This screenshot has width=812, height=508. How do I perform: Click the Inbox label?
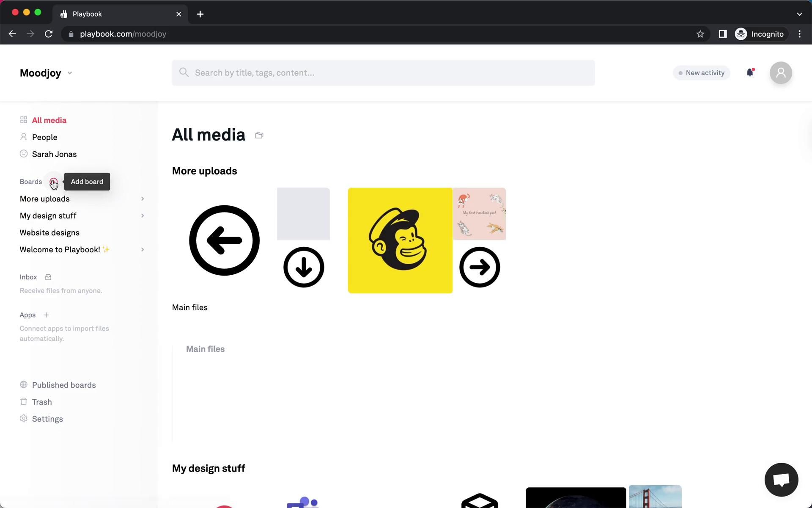28,277
